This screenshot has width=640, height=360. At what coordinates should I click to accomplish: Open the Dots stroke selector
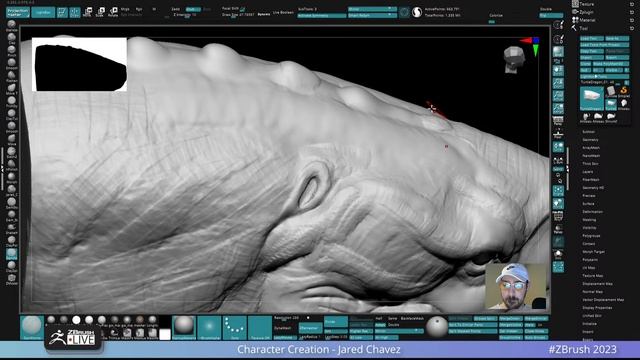click(x=234, y=327)
